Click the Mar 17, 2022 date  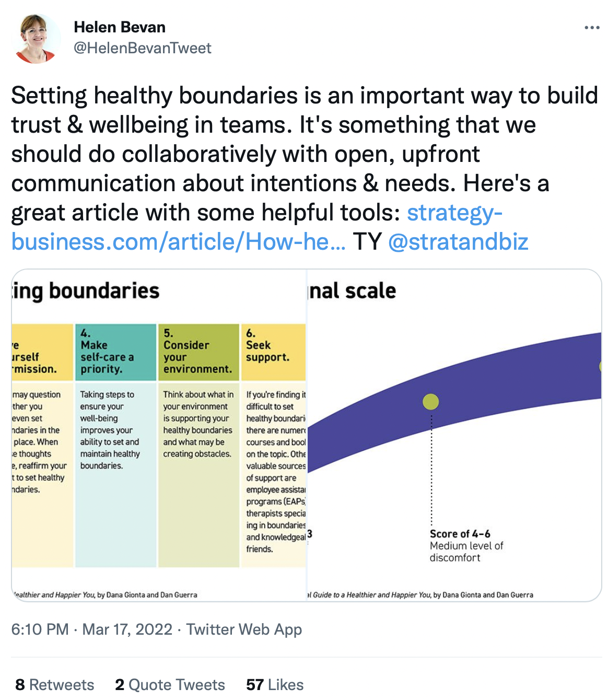tap(127, 629)
